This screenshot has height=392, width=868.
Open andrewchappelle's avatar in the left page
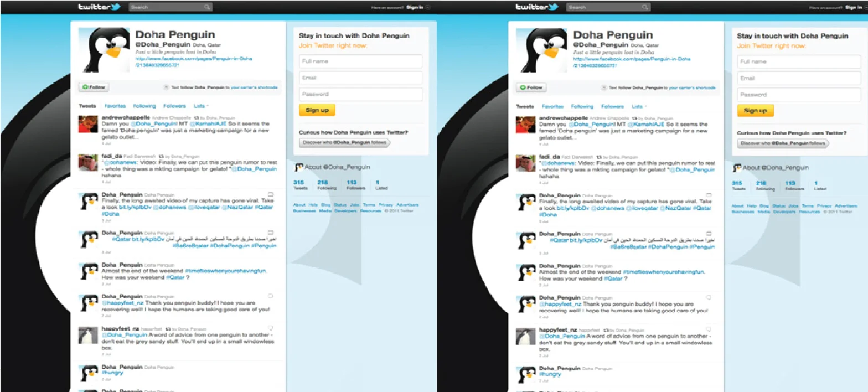tap(89, 125)
